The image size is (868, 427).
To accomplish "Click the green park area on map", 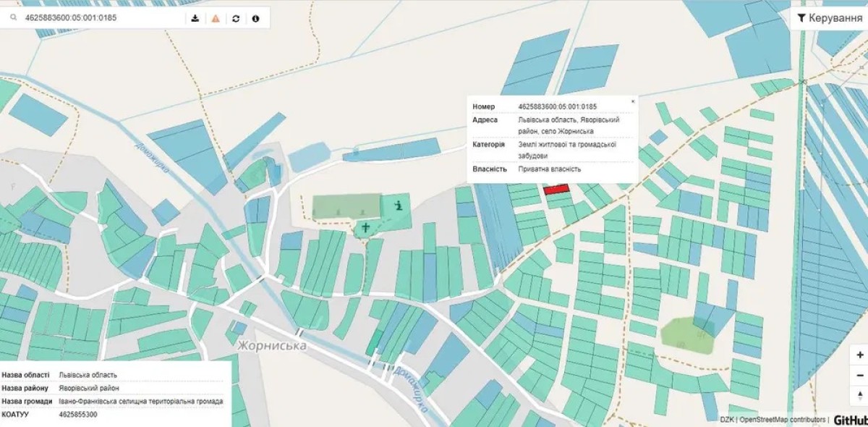I will click(683, 333).
